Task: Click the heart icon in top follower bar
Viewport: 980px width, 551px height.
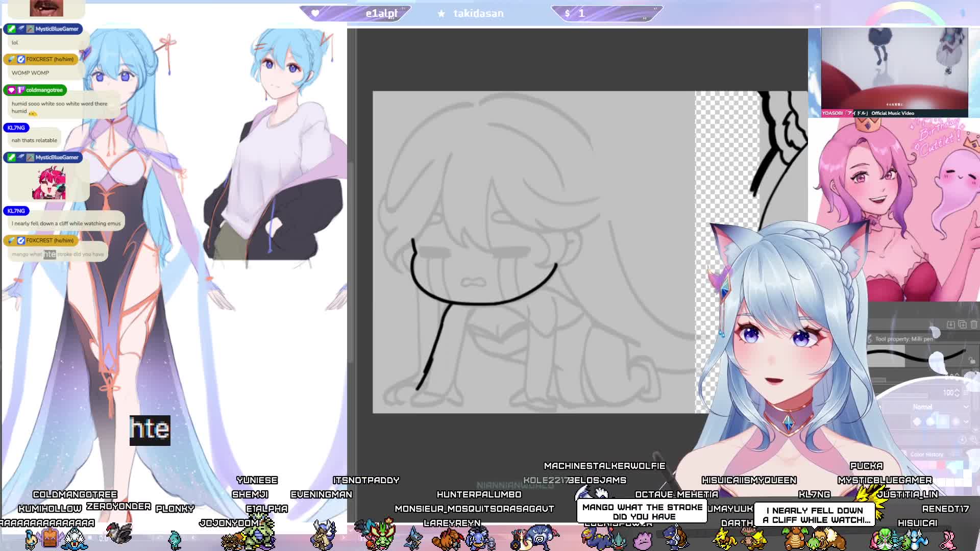Action: click(315, 13)
